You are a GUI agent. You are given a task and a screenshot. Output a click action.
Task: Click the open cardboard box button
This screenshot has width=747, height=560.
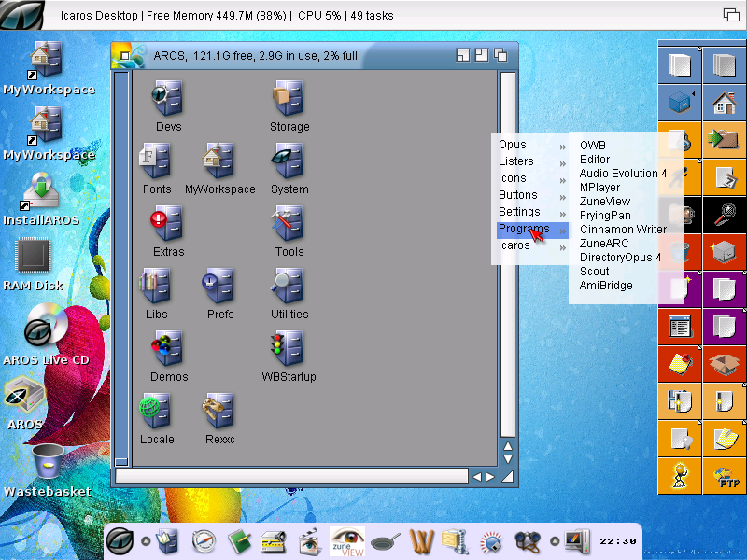click(x=725, y=364)
